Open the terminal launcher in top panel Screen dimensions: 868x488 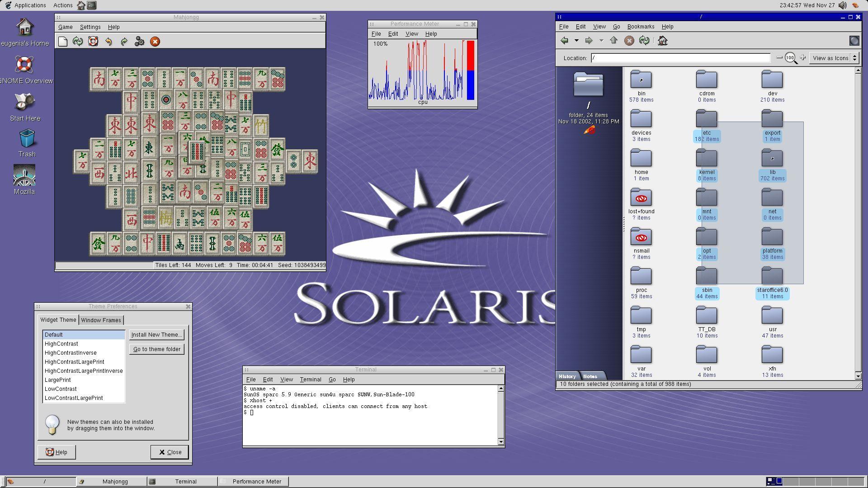[92, 5]
